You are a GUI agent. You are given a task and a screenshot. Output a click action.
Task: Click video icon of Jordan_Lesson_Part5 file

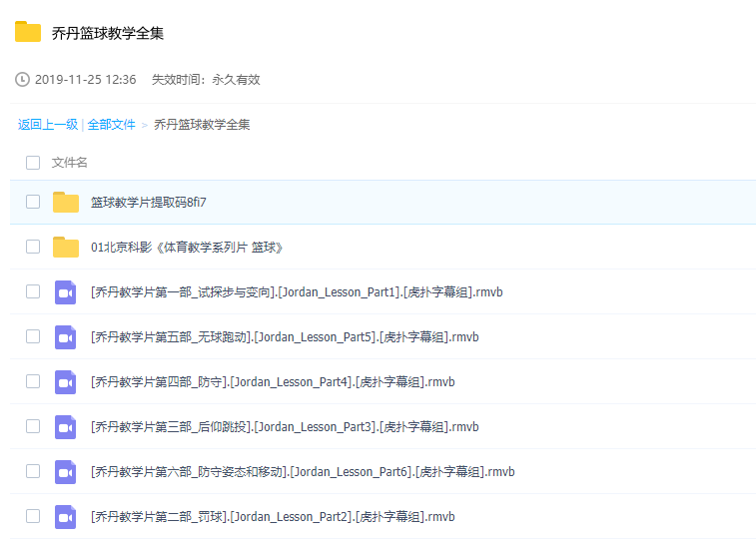pos(66,336)
